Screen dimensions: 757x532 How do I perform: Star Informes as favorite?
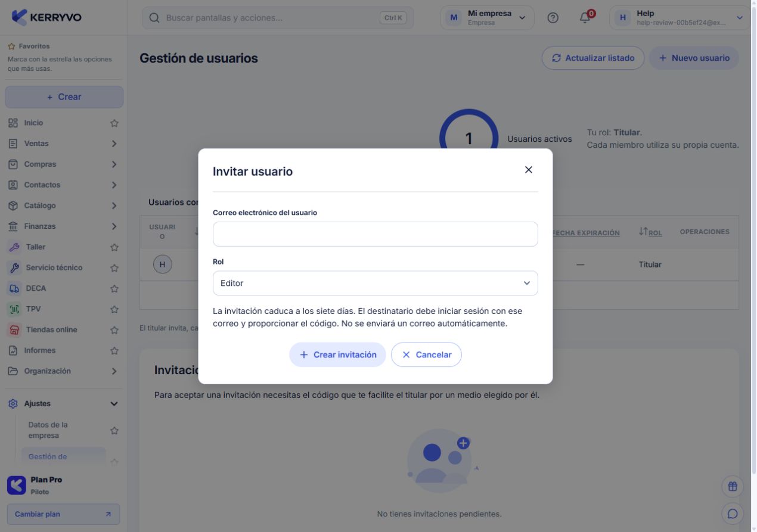114,351
